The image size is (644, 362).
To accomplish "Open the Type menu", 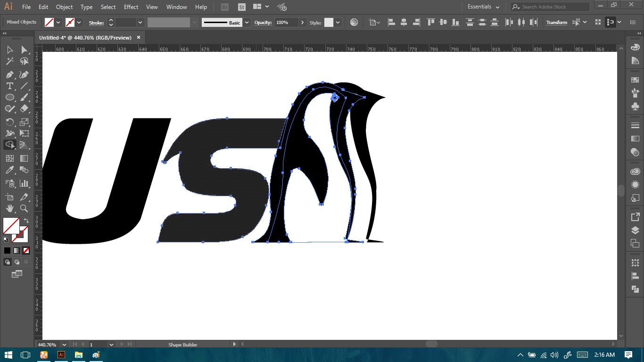I will point(86,7).
